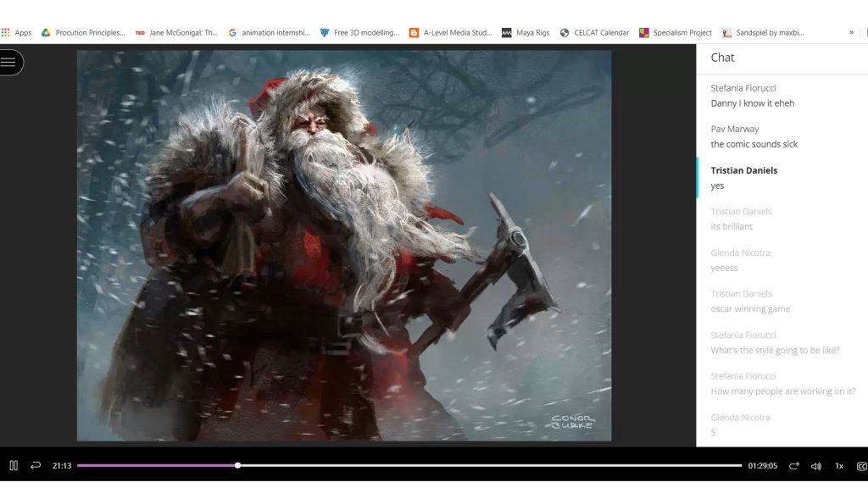Pause the recording playback
Viewport: 868px width, 488px height.
[x=14, y=465]
